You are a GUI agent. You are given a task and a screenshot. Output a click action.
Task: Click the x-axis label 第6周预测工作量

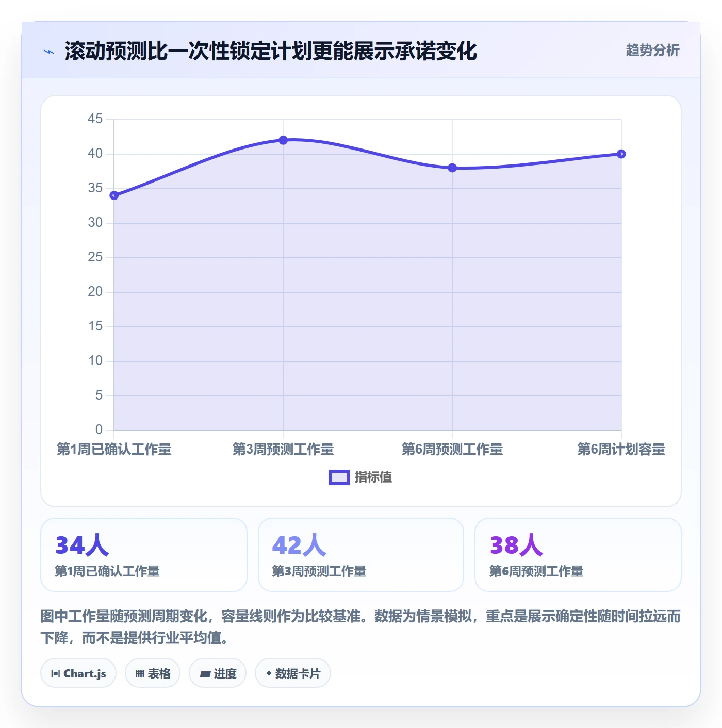[x=452, y=449]
